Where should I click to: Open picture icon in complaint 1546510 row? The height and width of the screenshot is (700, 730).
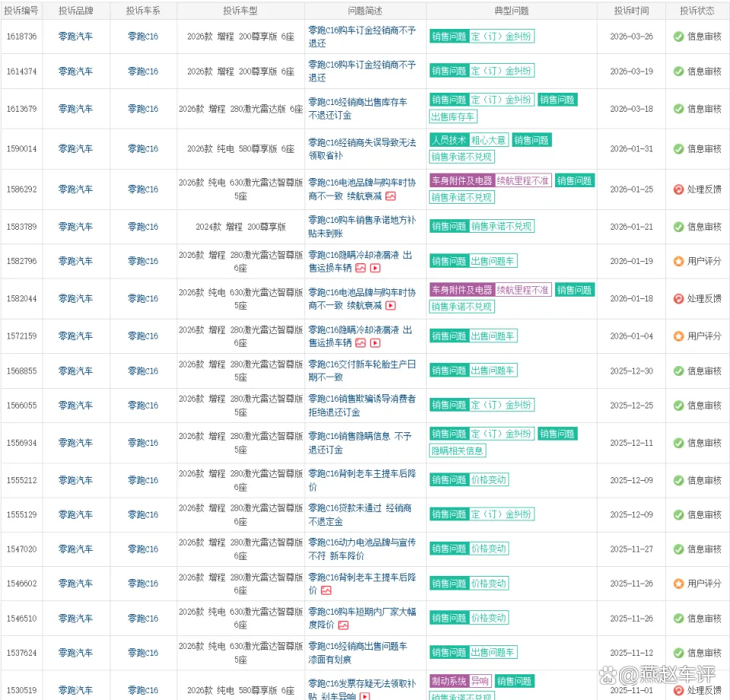tap(343, 625)
